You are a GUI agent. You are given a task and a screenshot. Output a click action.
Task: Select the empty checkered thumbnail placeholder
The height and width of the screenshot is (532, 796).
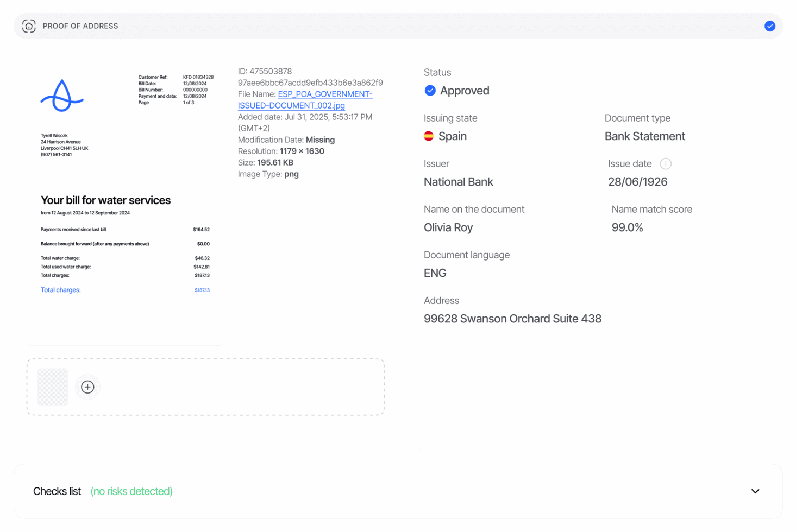pos(53,387)
